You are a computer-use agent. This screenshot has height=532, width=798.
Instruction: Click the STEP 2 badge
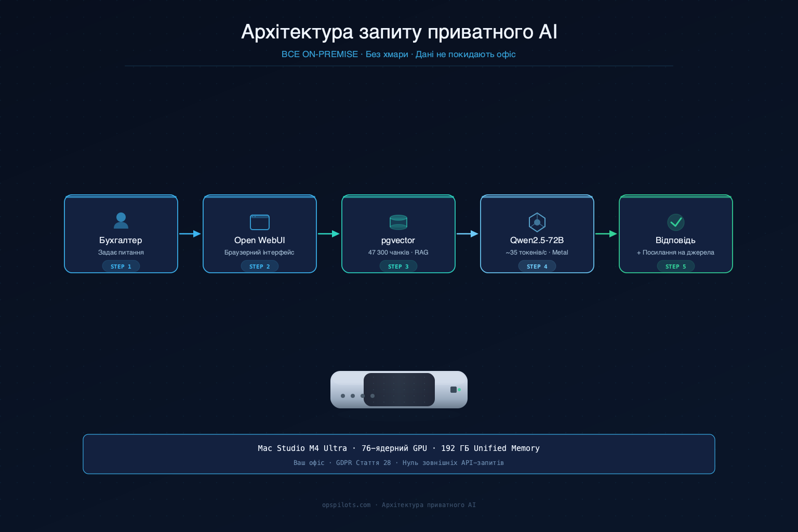[260, 267]
